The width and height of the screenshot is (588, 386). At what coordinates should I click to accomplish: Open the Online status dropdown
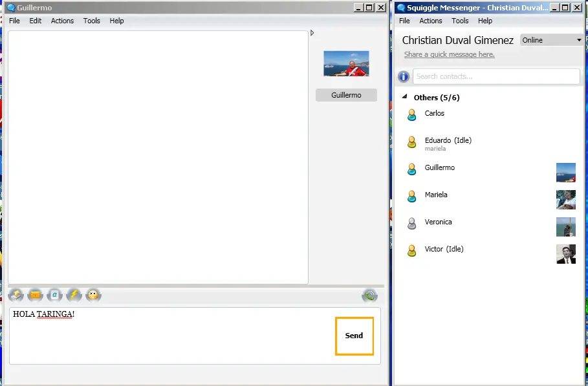[x=552, y=40]
